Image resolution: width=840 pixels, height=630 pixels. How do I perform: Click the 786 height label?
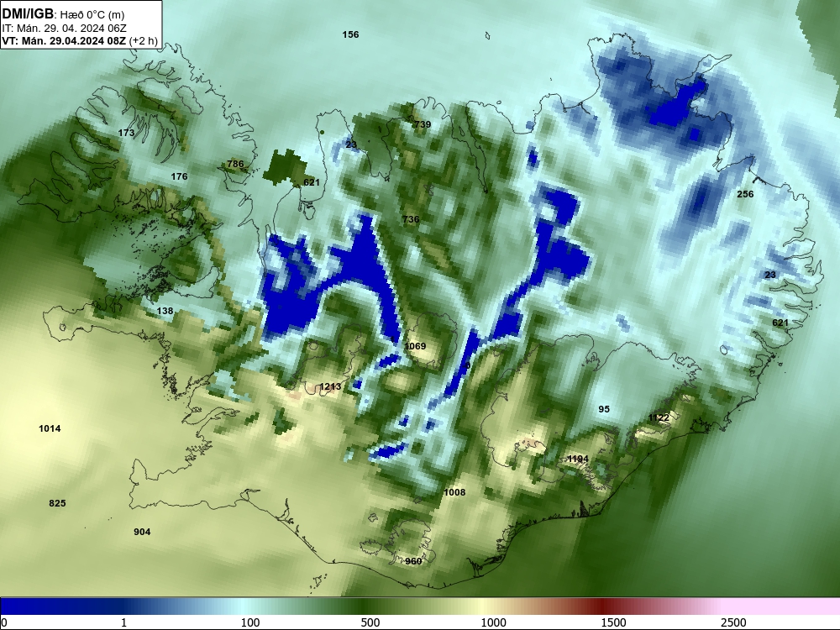235,164
